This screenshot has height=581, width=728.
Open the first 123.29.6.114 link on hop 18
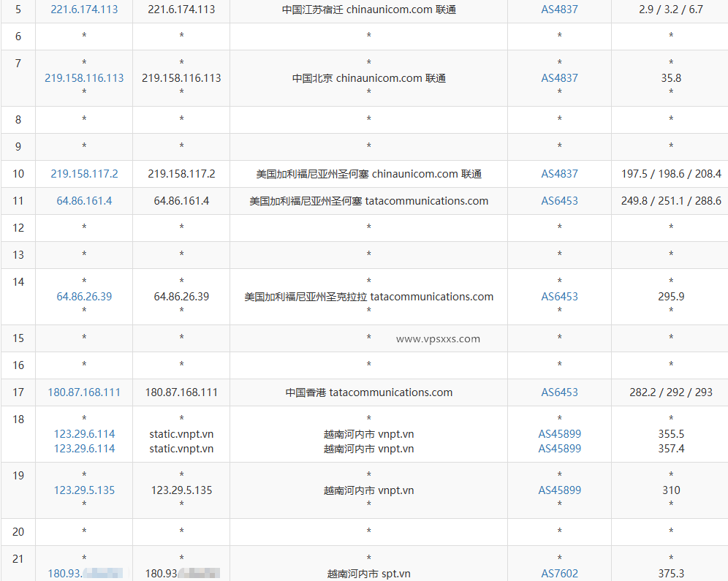pyautogui.click(x=83, y=433)
